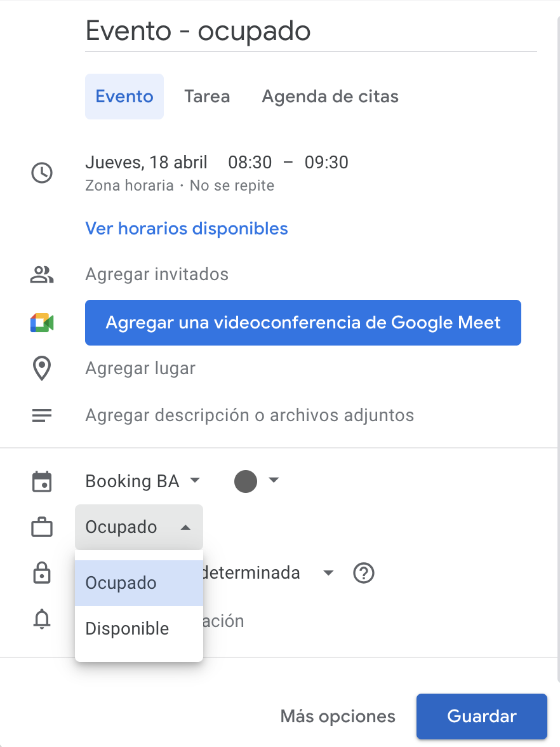Click the Agregar invitados field

point(157,274)
